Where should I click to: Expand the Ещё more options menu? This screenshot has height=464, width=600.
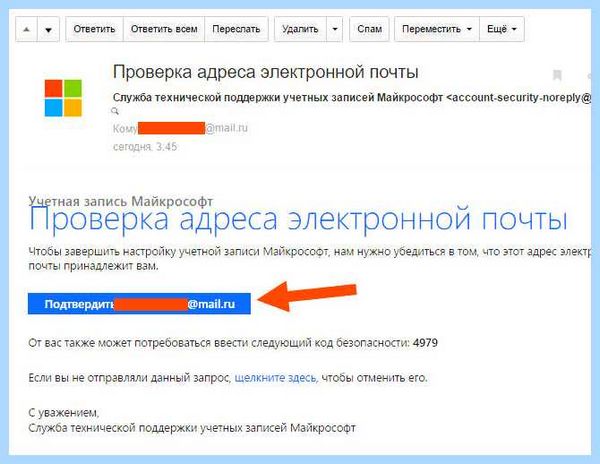coord(502,29)
